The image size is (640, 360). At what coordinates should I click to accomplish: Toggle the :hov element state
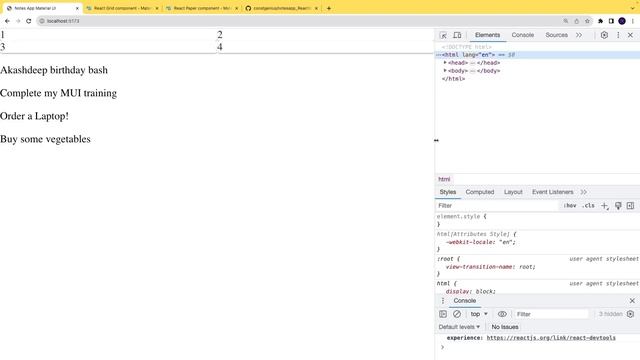[x=569, y=206]
